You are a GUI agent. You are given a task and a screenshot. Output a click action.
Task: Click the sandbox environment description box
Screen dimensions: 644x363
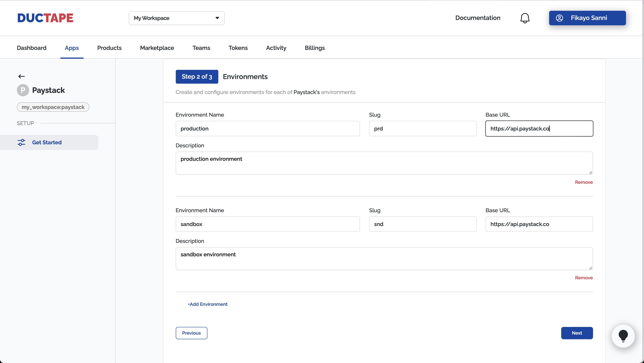(x=384, y=259)
